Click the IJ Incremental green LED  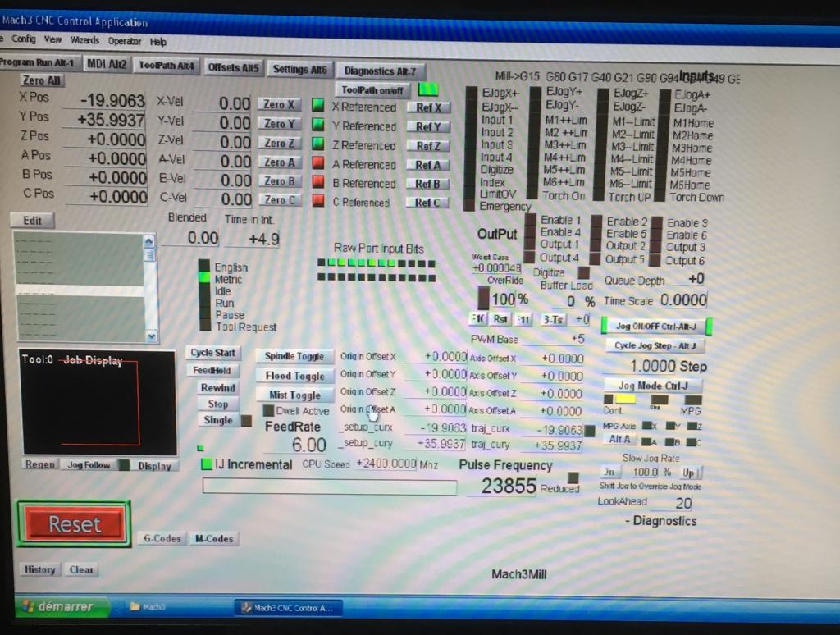[206, 464]
